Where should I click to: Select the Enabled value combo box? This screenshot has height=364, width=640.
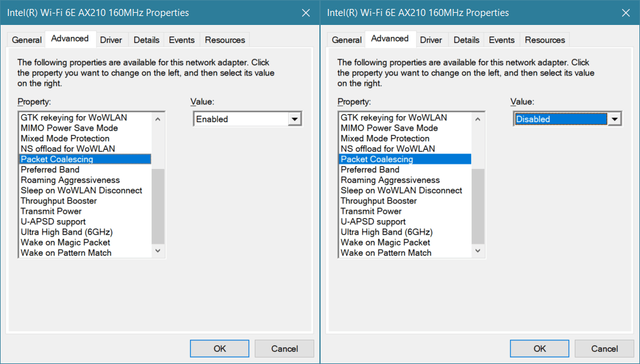coord(247,119)
